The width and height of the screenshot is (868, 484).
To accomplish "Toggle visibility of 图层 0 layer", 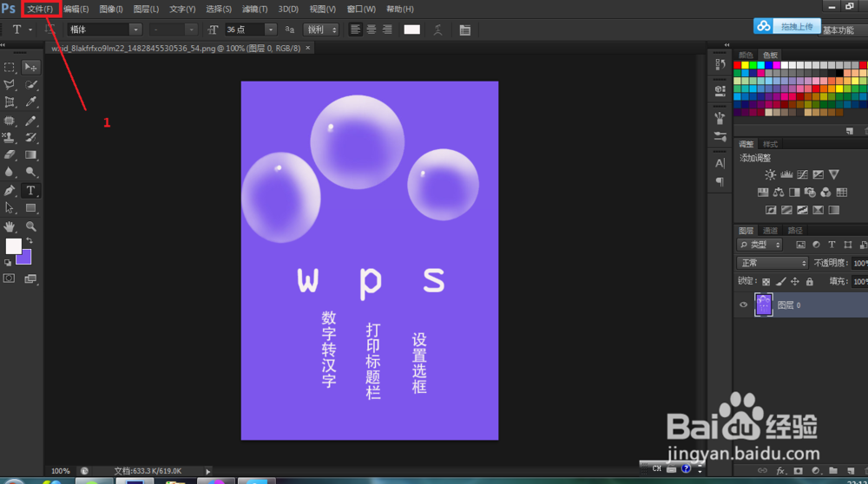I will pos(744,304).
